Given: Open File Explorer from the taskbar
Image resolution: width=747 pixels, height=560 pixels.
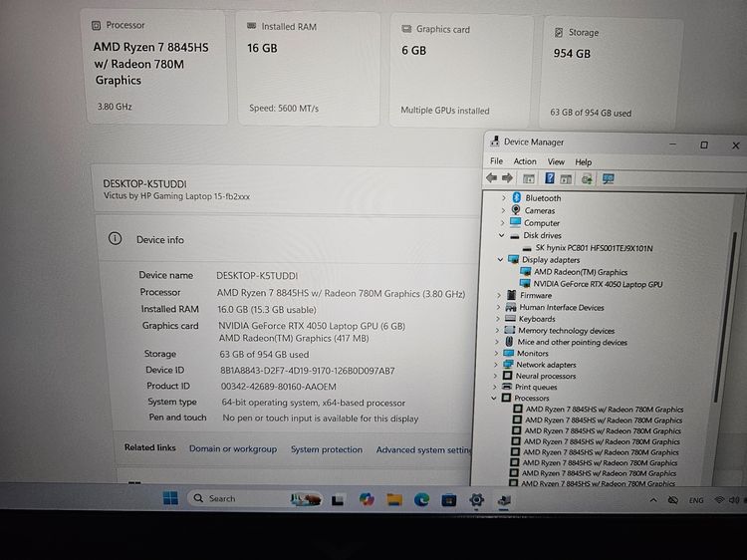Looking at the screenshot, I should coord(394,499).
